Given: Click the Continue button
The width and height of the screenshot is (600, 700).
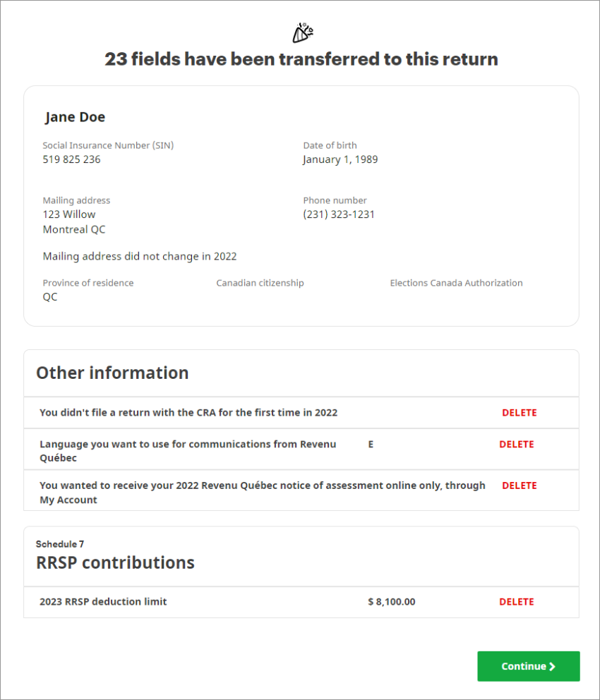Looking at the screenshot, I should 528,666.
